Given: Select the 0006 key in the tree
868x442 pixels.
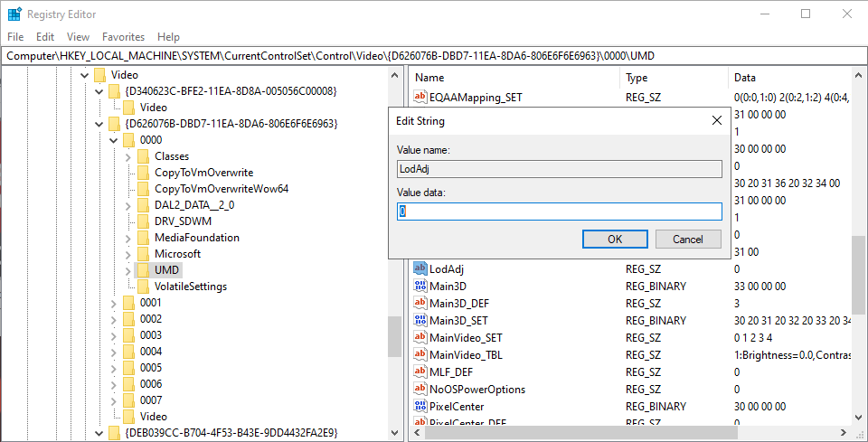Looking at the screenshot, I should click(151, 384).
